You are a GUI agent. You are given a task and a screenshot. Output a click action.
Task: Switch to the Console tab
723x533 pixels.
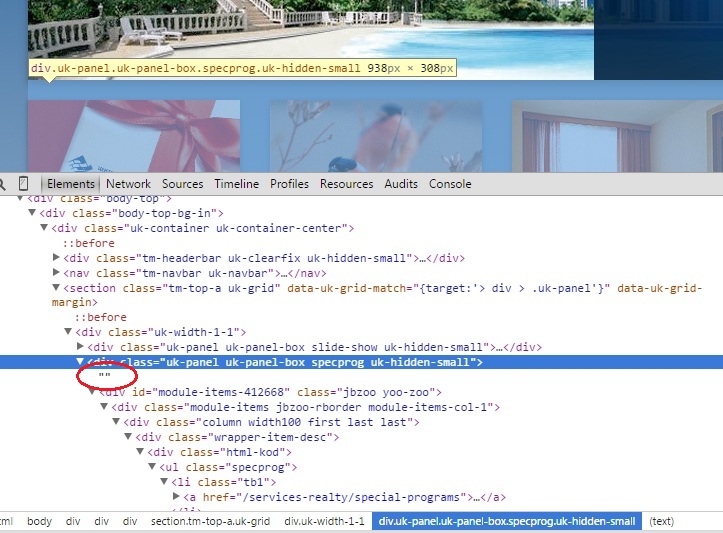pyautogui.click(x=450, y=184)
